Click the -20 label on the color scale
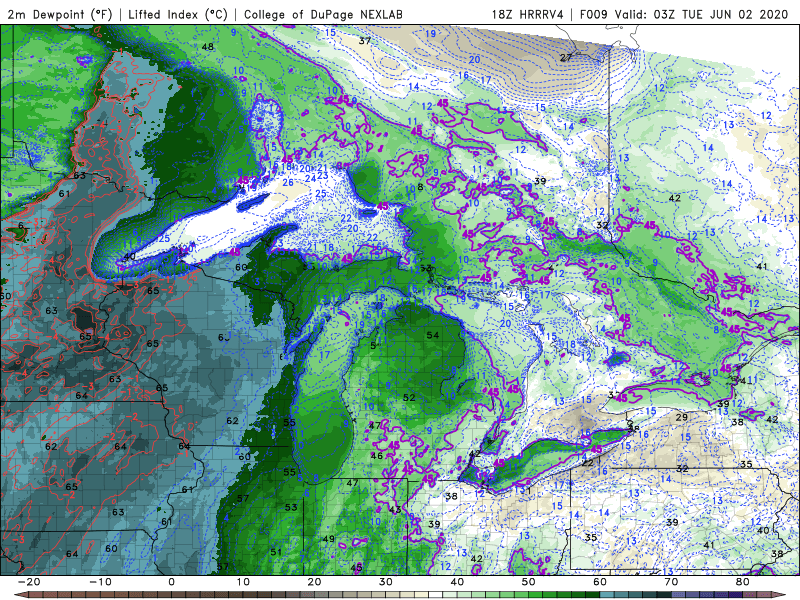 (x=29, y=582)
